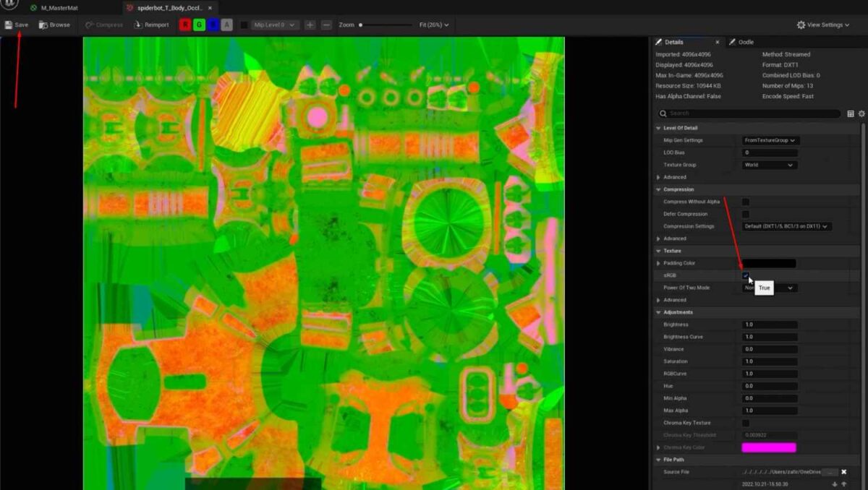Open the Texture Group dropdown showing World

coord(769,165)
